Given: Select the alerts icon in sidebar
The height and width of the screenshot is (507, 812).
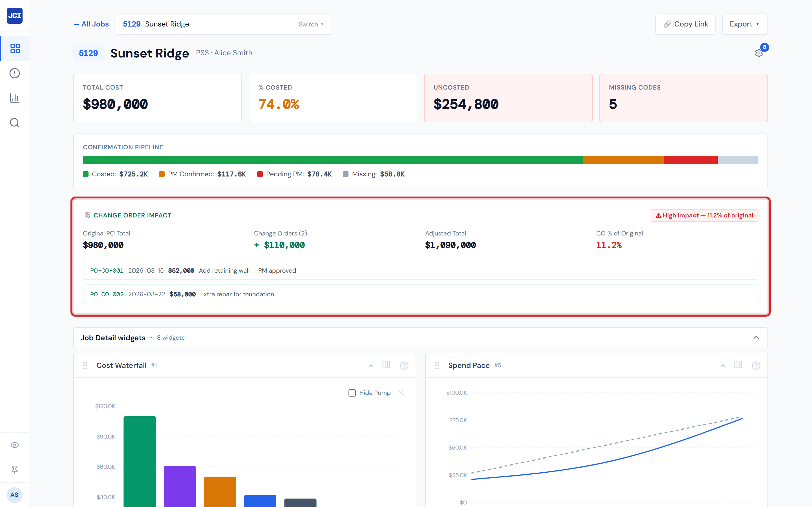Looking at the screenshot, I should pos(14,73).
